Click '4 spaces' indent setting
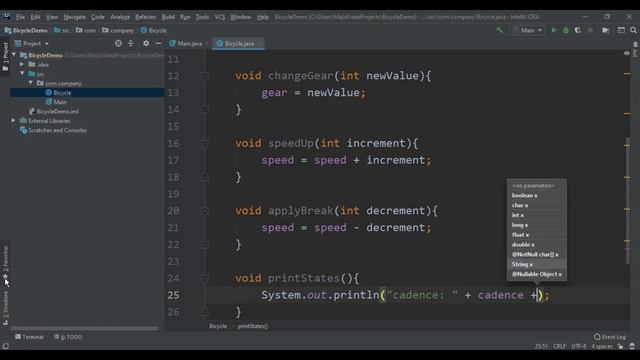This screenshot has width=640, height=360. coord(602,346)
